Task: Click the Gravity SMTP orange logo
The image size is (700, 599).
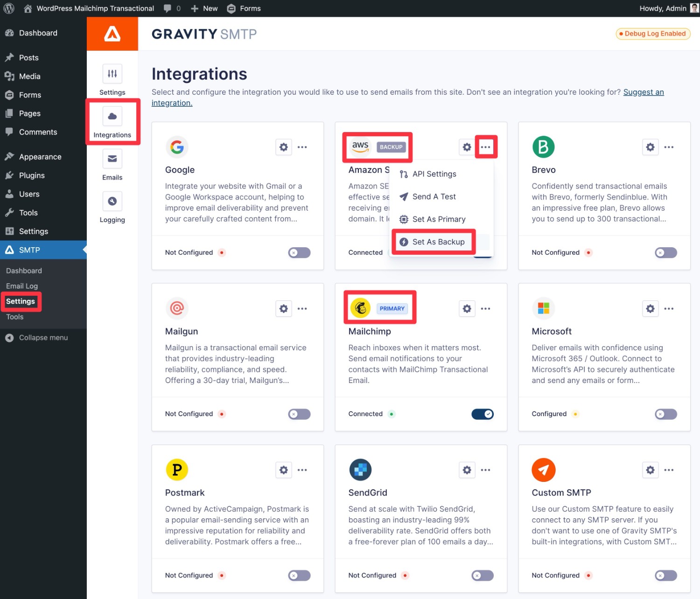Action: point(112,34)
